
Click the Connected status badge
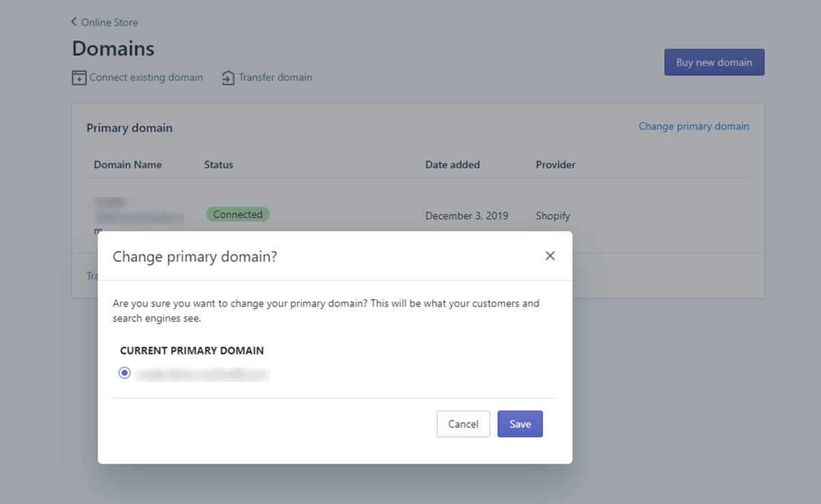tap(238, 214)
